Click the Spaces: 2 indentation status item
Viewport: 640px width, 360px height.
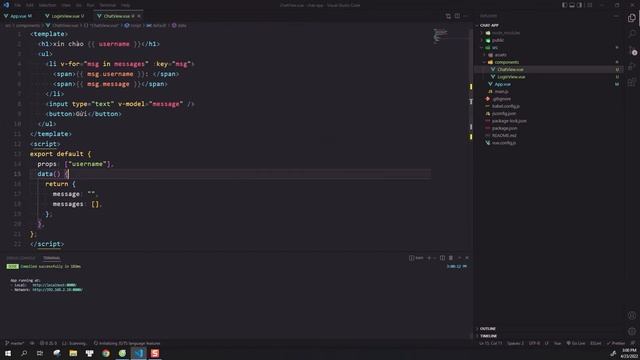pos(515,343)
